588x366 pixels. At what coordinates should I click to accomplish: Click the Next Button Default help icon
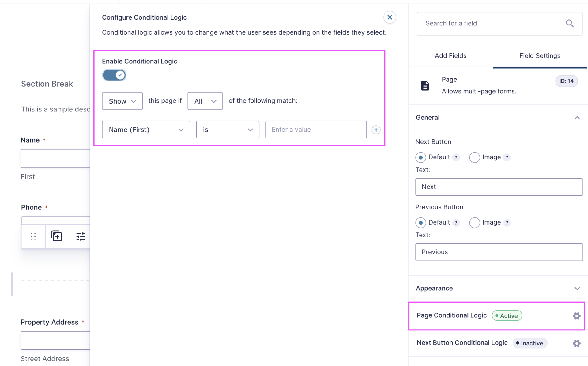[456, 157]
